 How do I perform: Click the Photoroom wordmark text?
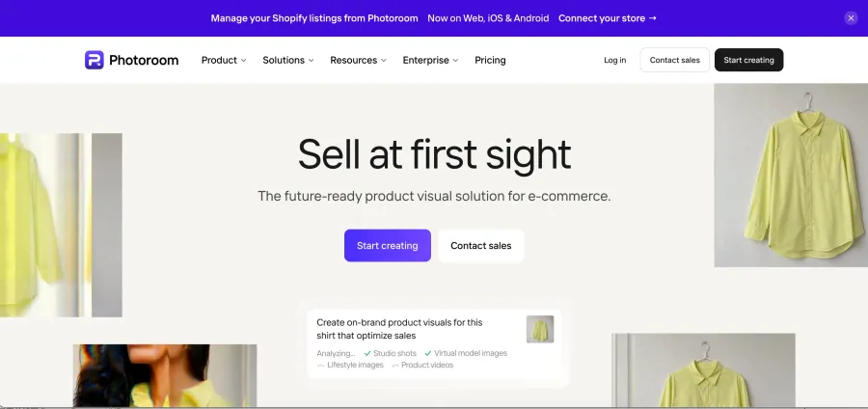click(x=144, y=60)
